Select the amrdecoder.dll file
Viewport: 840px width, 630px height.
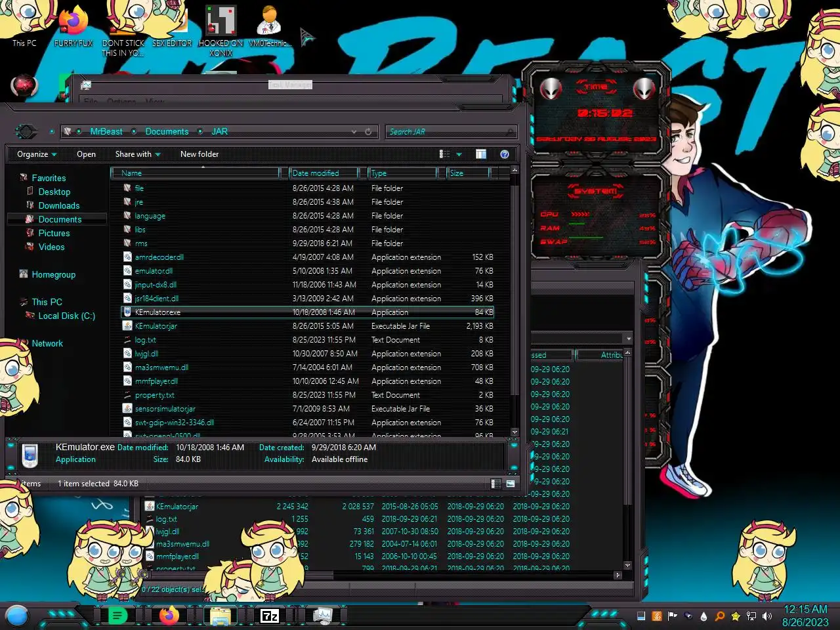(159, 257)
